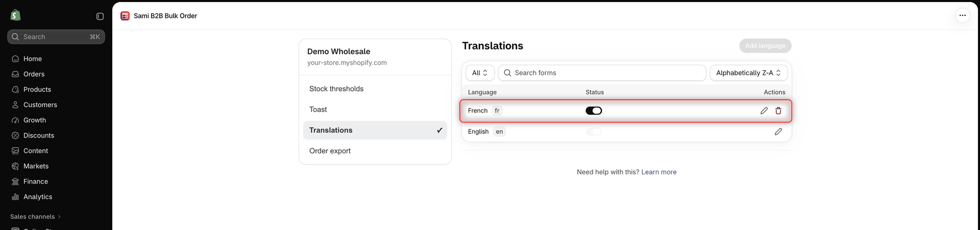
Task: Click the Sami B2B Bulk Order title
Action: tap(165, 16)
